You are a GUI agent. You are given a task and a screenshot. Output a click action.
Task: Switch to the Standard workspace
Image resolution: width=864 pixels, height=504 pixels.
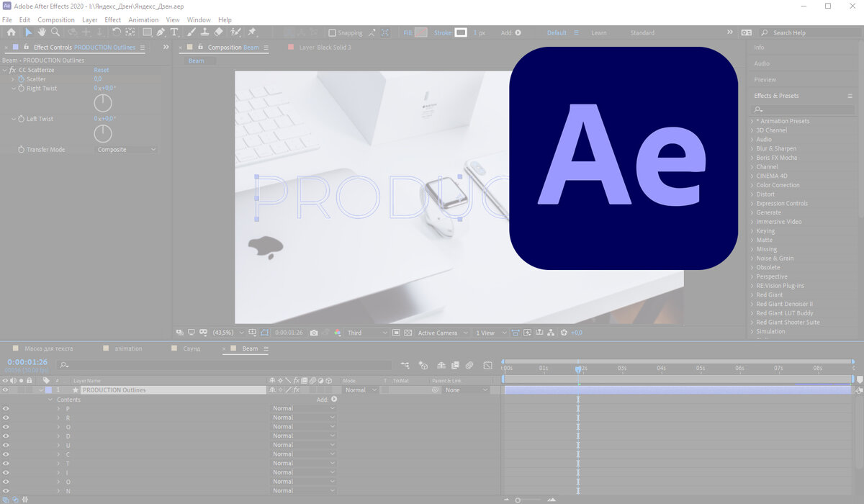point(642,32)
